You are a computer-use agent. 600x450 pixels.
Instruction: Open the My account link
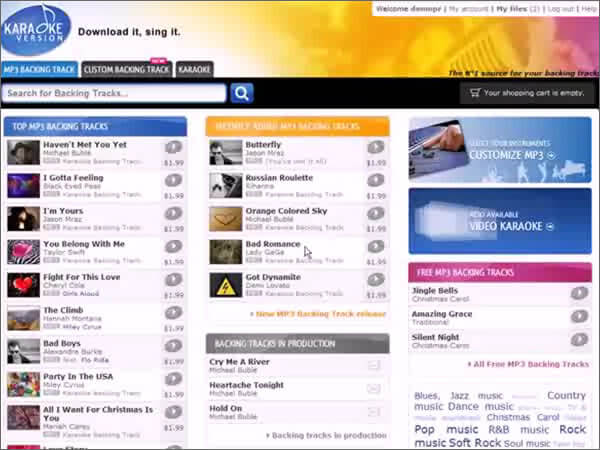pyautogui.click(x=468, y=9)
